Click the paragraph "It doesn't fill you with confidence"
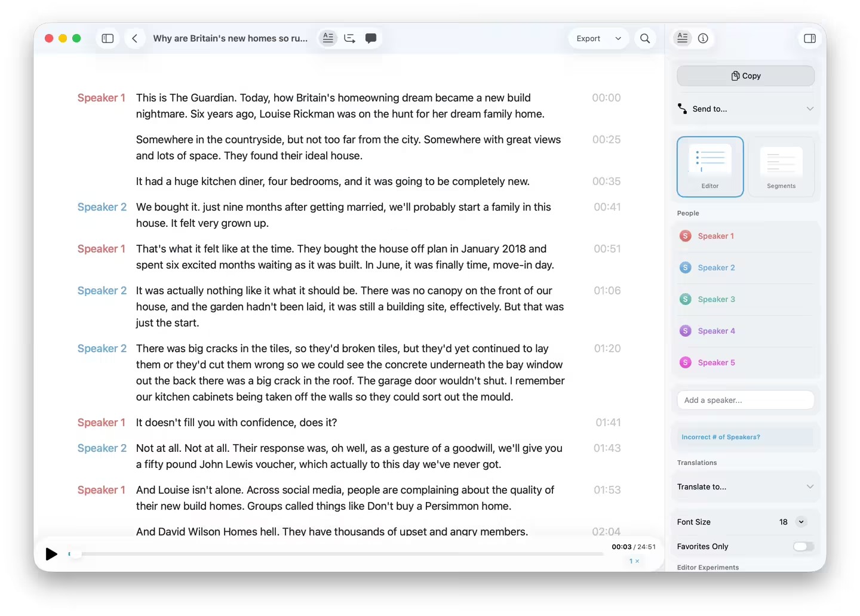The image size is (860, 616). [x=236, y=423]
